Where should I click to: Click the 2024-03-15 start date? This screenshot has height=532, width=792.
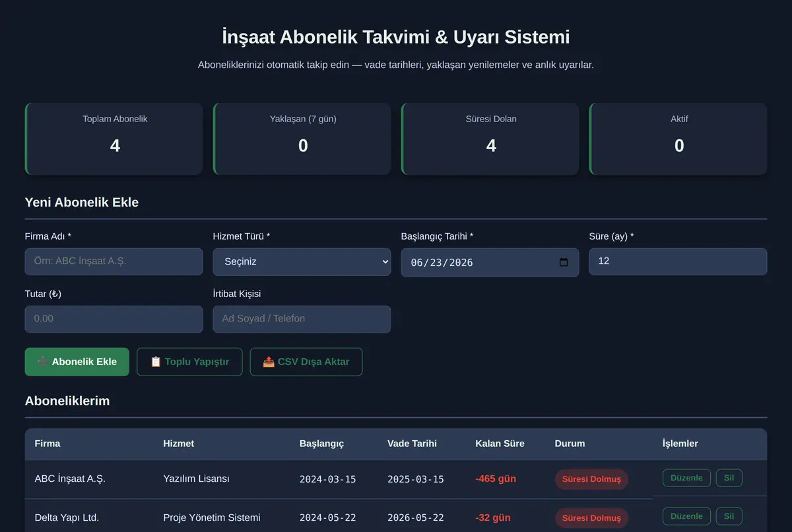[327, 479]
